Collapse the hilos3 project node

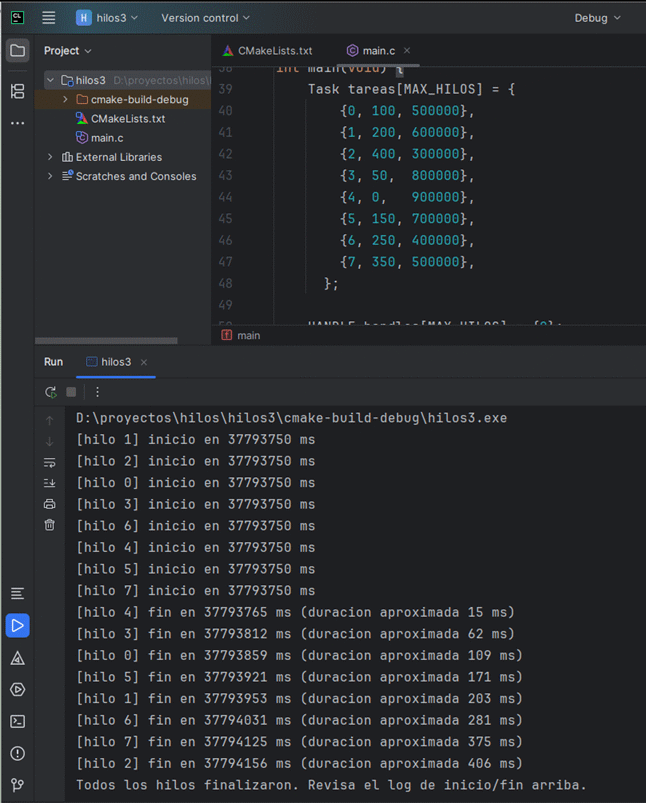49,80
